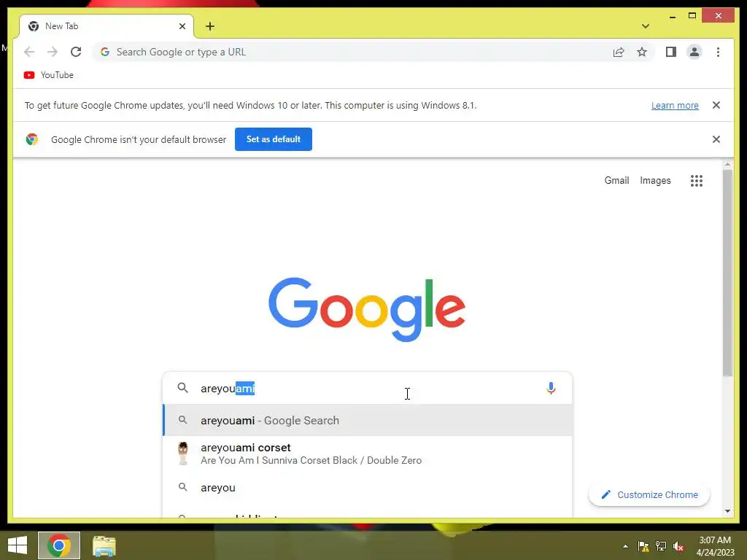The image size is (747, 560).
Task: Click the magnifier icon in search box
Action: pyautogui.click(x=183, y=388)
